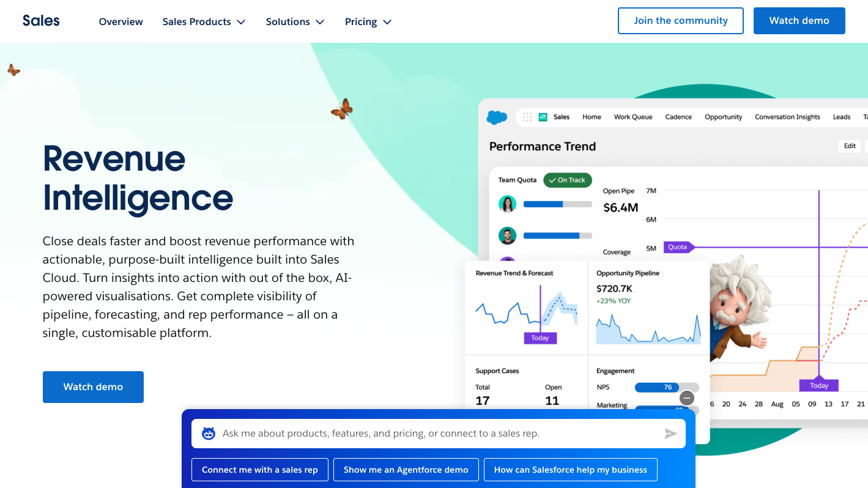868x488 pixels.
Task: Expand the Pricing dropdown menu
Action: (x=368, y=21)
